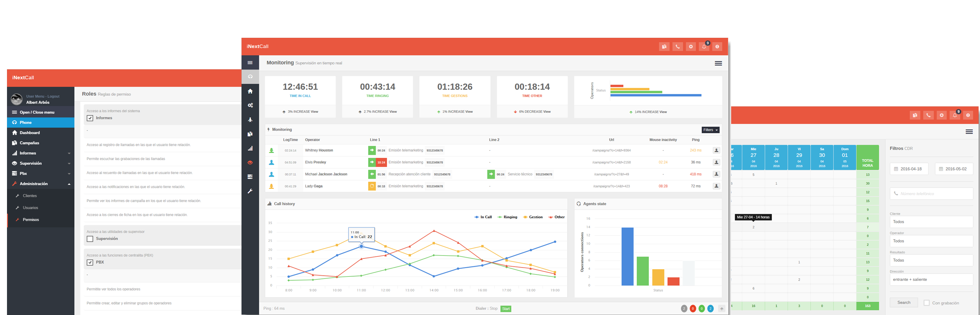The image size is (980, 315).
Task: Click user button on Lady Gaga row
Action: [716, 186]
